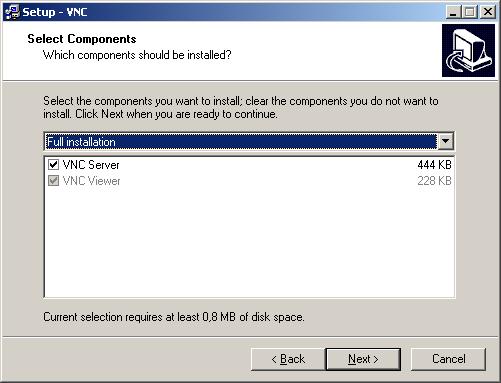Click empty area of the components list
The image size is (501, 383).
249,243
